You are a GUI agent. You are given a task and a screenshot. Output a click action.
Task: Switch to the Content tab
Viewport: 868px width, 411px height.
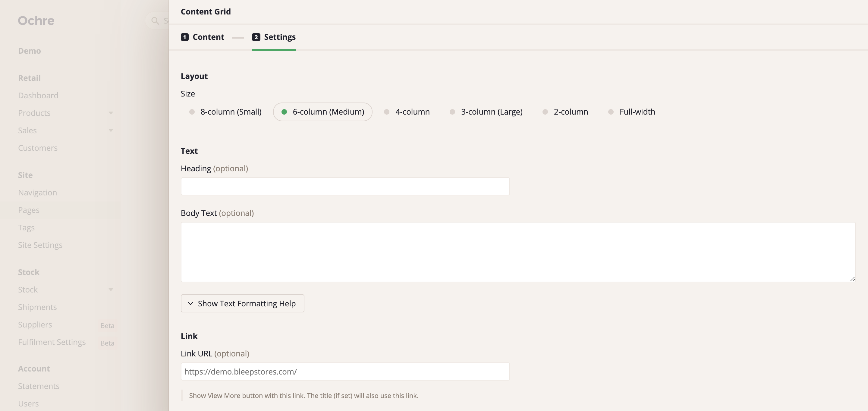[x=208, y=37]
